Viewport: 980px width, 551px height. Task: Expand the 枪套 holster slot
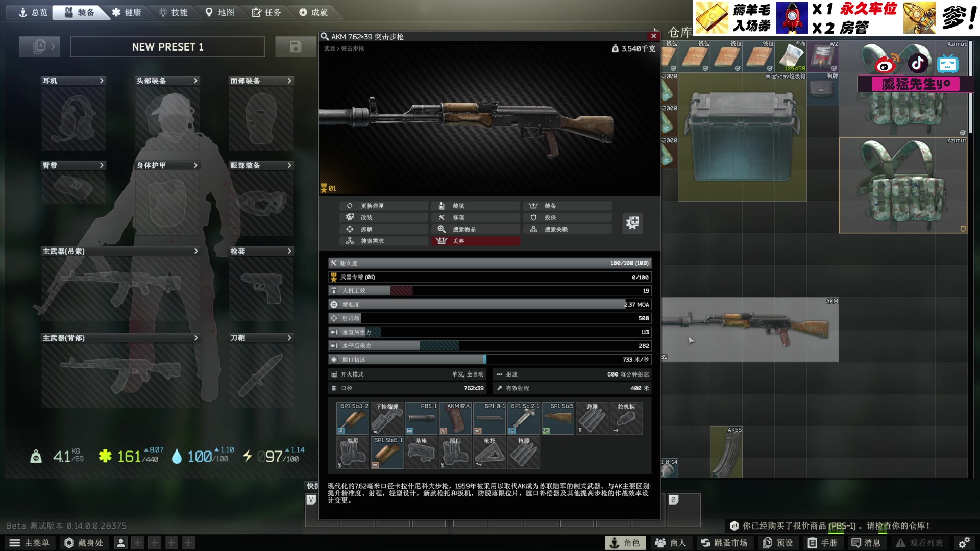click(261, 251)
